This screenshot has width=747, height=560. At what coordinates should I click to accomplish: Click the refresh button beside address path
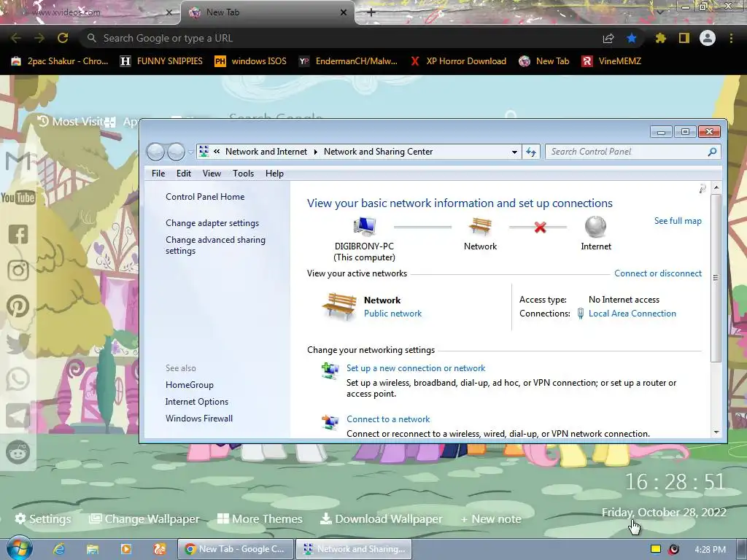click(x=531, y=152)
